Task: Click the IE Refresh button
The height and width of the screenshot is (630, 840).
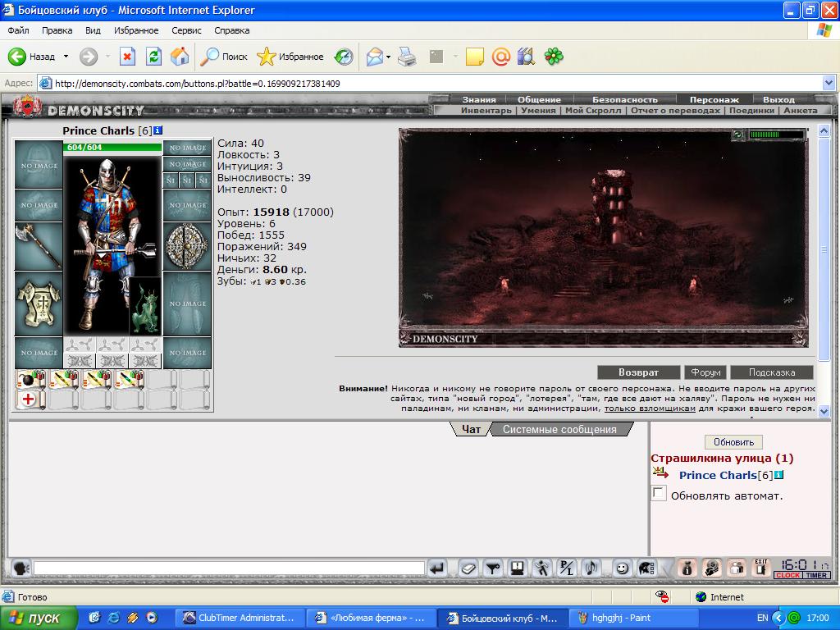Action: pos(153,57)
